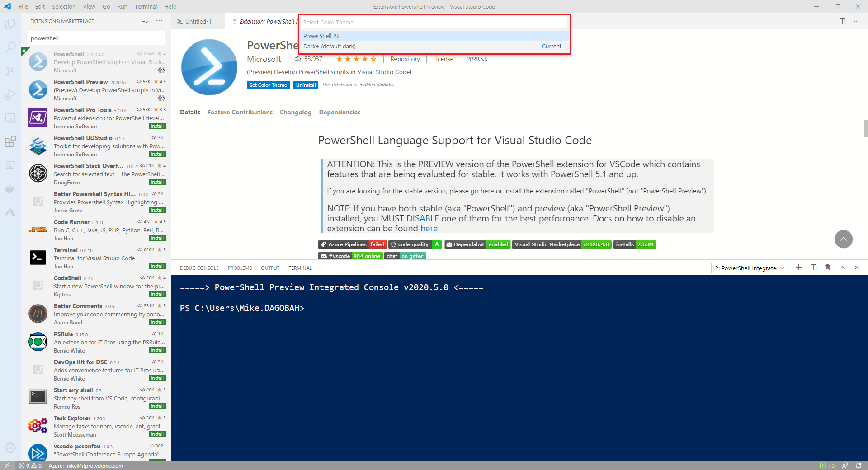Switch to Feature Contributions tab

(x=240, y=112)
